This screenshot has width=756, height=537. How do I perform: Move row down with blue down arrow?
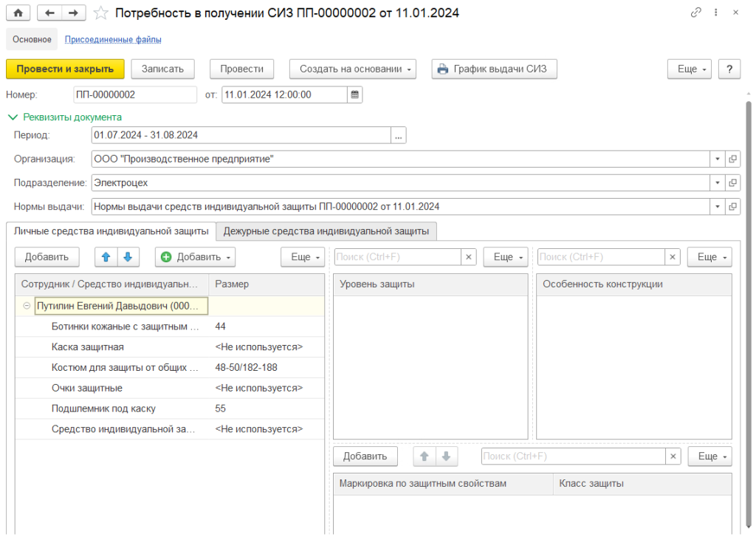(128, 257)
